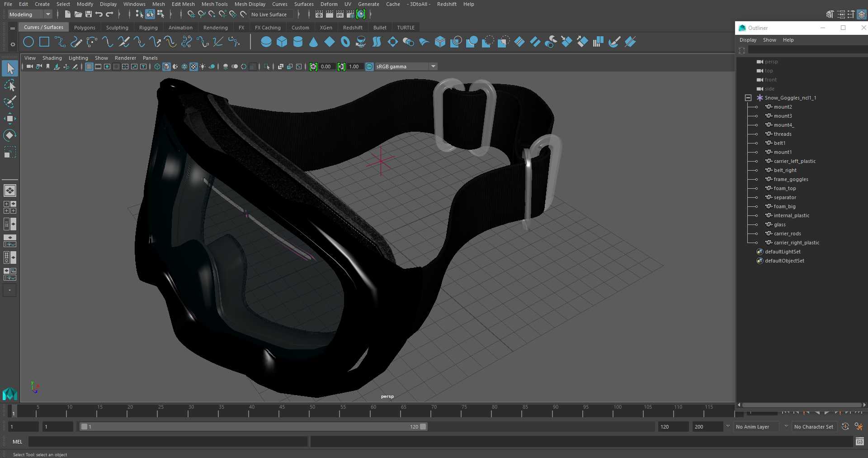The width and height of the screenshot is (868, 458).
Task: Open animation preferences icon near Character Set
Action: pyautogui.click(x=858, y=426)
